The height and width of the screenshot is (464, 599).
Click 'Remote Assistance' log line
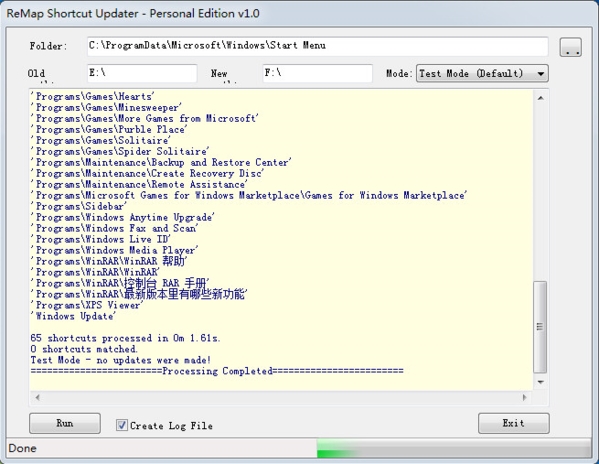pos(139,185)
